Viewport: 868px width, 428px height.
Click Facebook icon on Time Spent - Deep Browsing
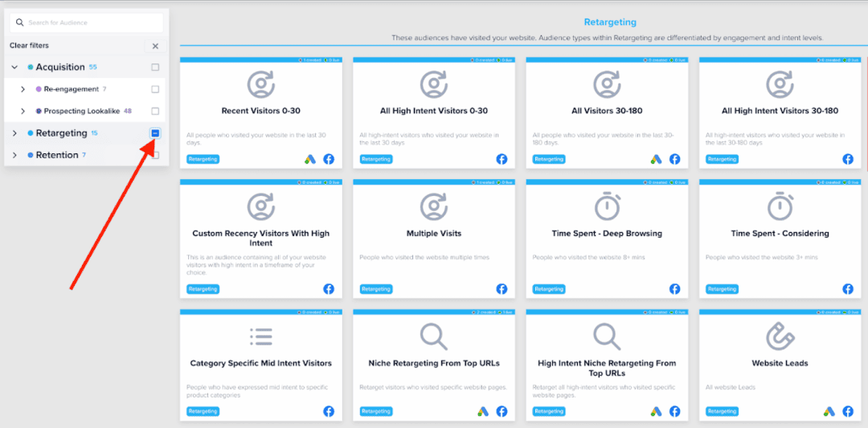coord(675,288)
